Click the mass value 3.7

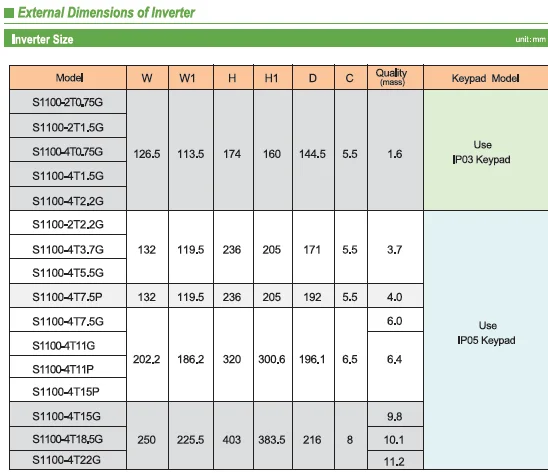tap(395, 250)
